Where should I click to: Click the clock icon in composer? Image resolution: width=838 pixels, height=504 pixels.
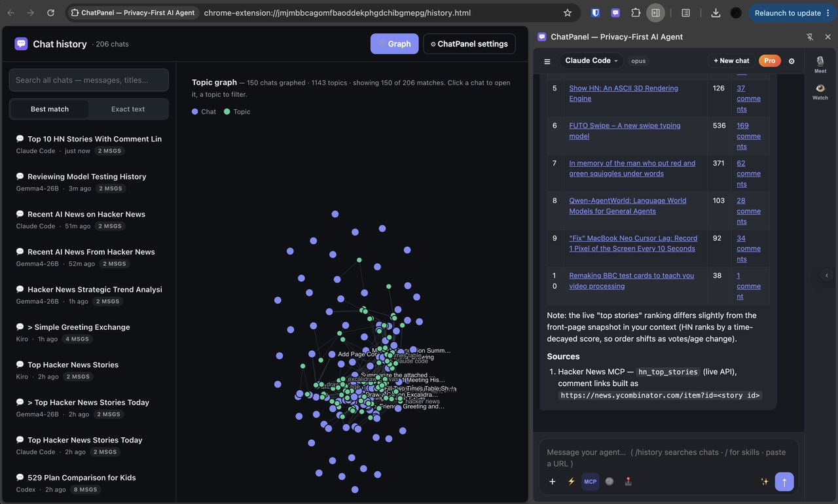(610, 482)
